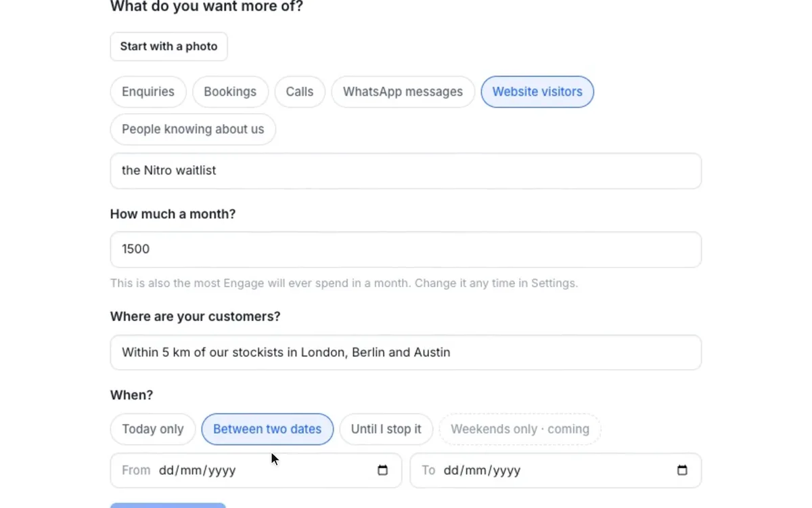
Task: Click the 'Where are your customers?' label
Action: 196,316
